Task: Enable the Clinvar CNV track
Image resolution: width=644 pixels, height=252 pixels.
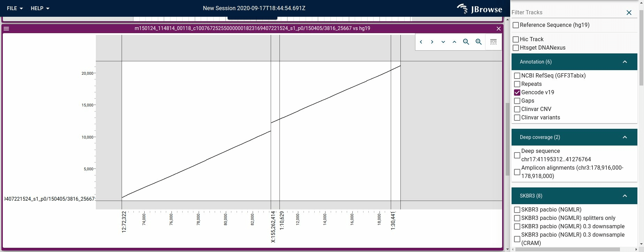Action: [x=517, y=109]
